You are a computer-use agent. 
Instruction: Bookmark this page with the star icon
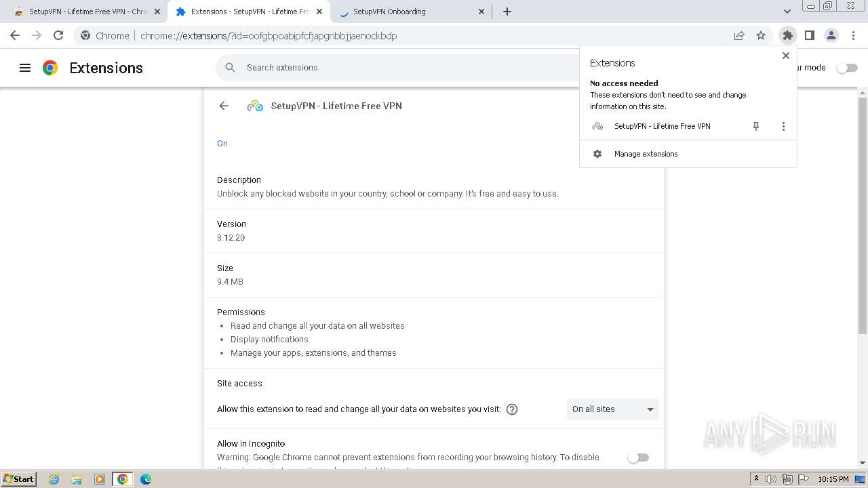[761, 35]
